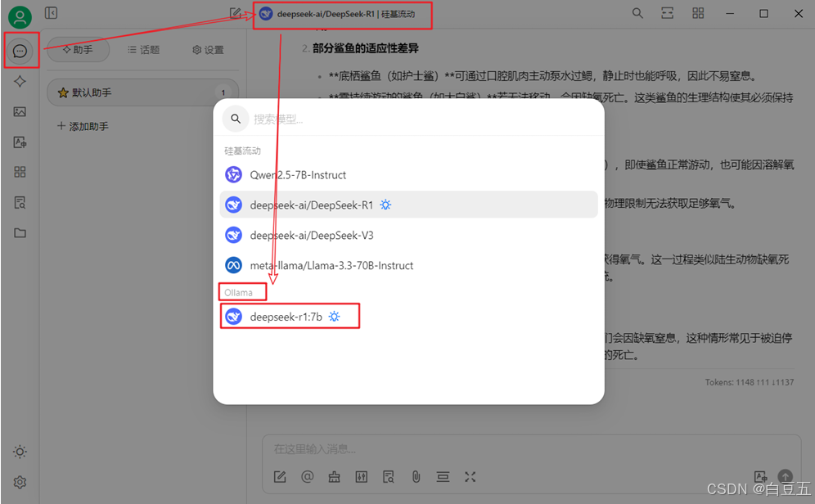
Task: Open the files folder sidebar icon
Action: point(20,233)
